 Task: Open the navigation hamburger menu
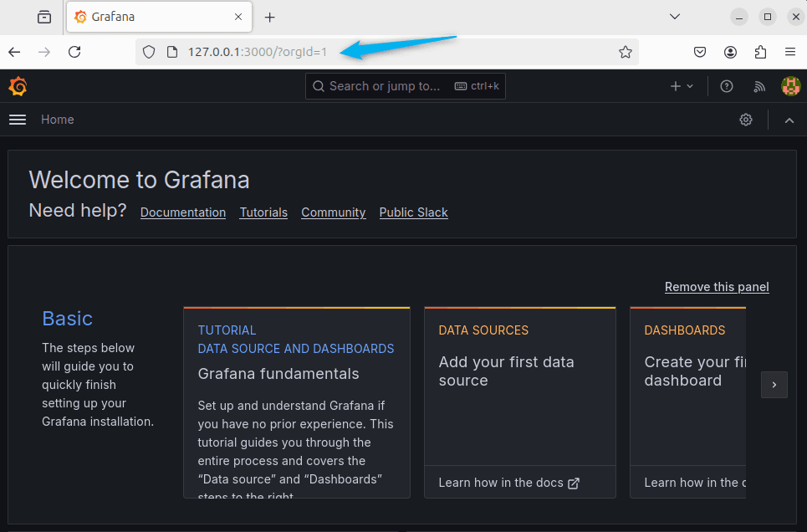tap(17, 120)
